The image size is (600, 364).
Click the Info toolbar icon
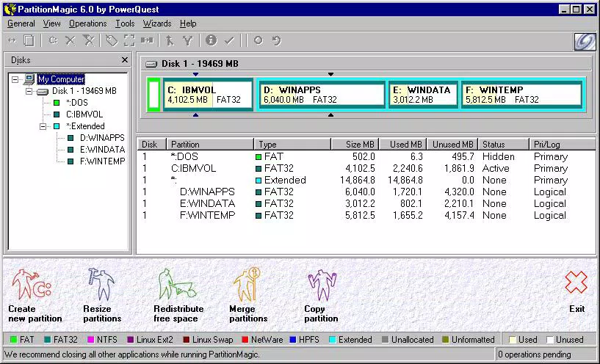211,40
